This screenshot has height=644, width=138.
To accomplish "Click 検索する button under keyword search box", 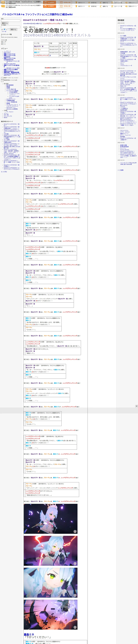I will (5, 23).
